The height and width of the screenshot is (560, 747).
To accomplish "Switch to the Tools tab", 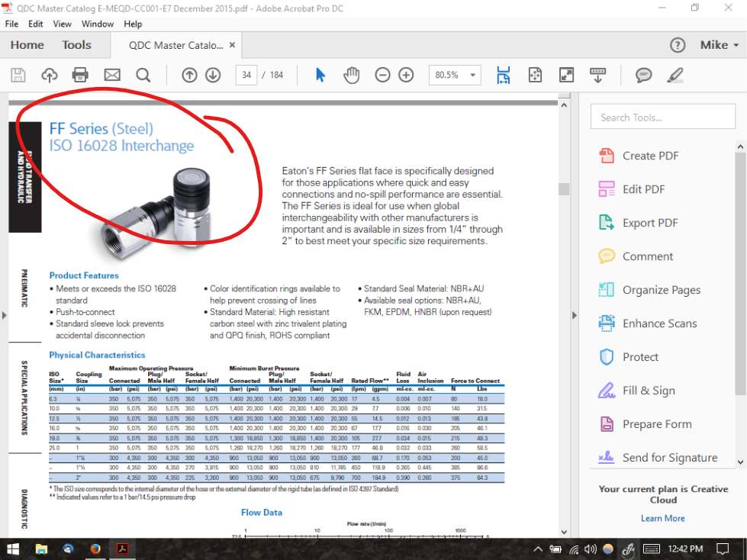I will tap(76, 45).
